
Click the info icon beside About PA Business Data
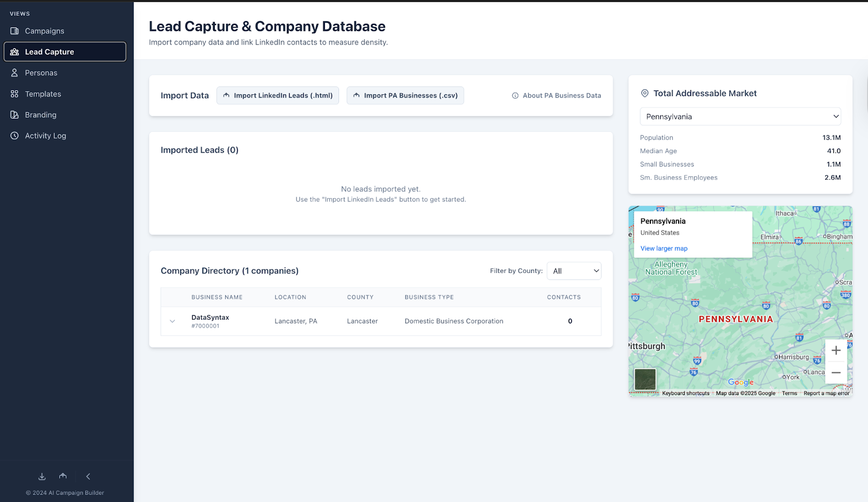click(515, 96)
